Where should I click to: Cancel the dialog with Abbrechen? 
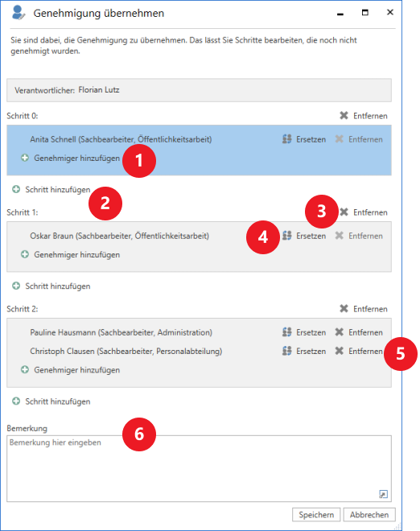tap(369, 515)
